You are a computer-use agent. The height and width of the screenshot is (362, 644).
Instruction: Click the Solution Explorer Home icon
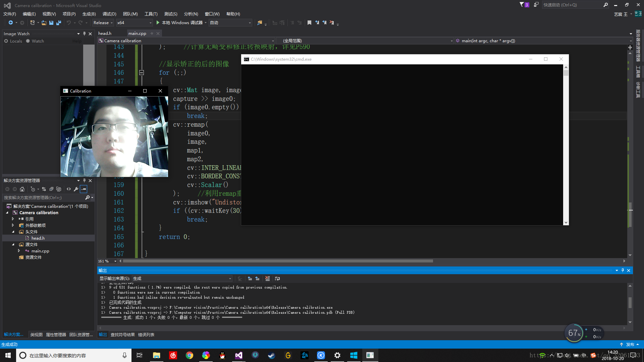[x=22, y=189]
